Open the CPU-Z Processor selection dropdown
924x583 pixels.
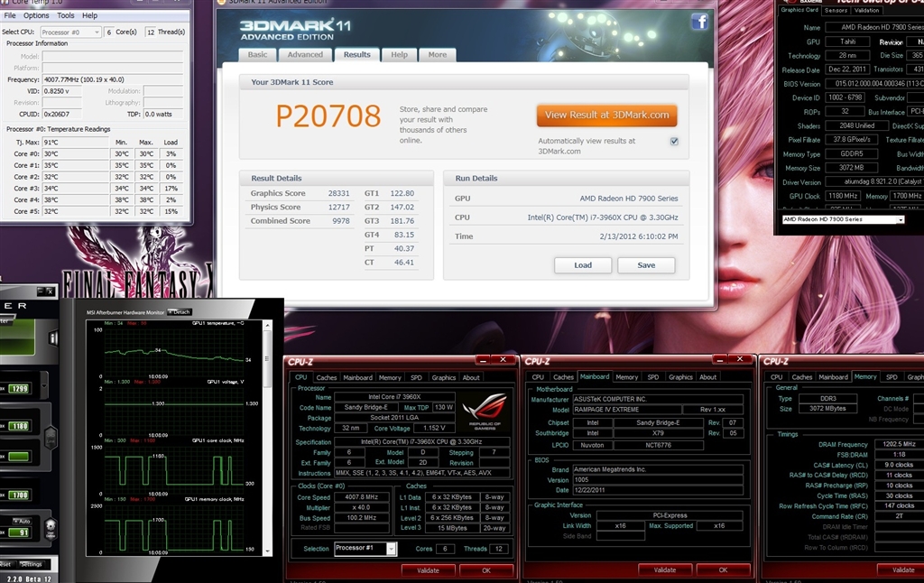tap(365, 548)
